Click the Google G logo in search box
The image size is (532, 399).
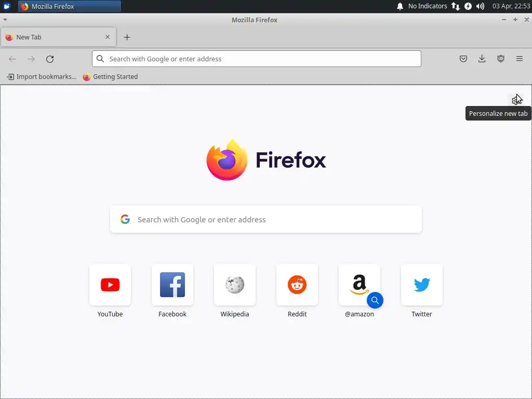point(125,220)
